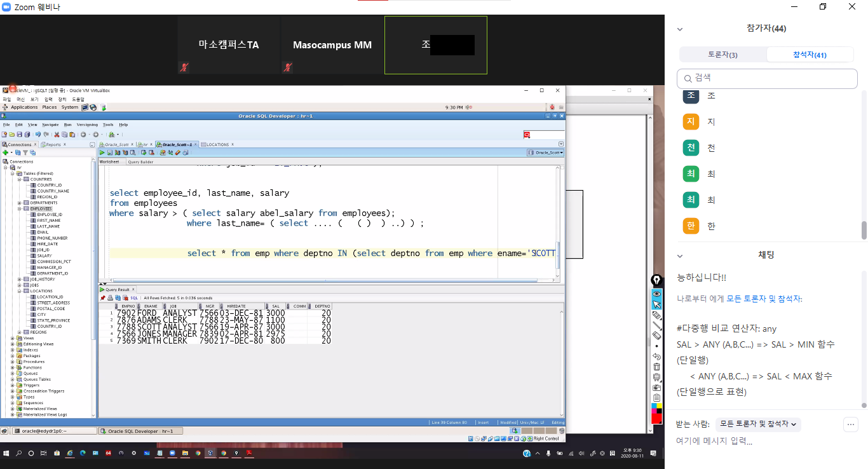Switch to the Query Builder tab
868x469 pixels.
click(x=140, y=162)
